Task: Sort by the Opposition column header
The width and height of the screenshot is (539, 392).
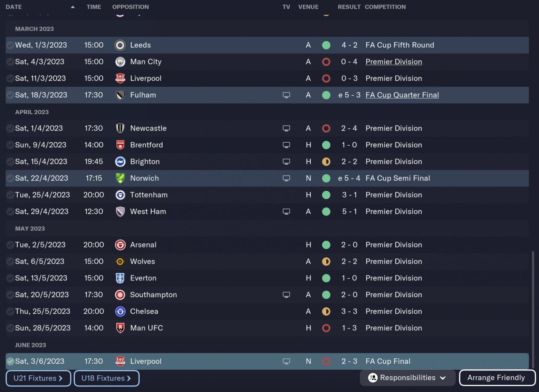Action: [130, 7]
